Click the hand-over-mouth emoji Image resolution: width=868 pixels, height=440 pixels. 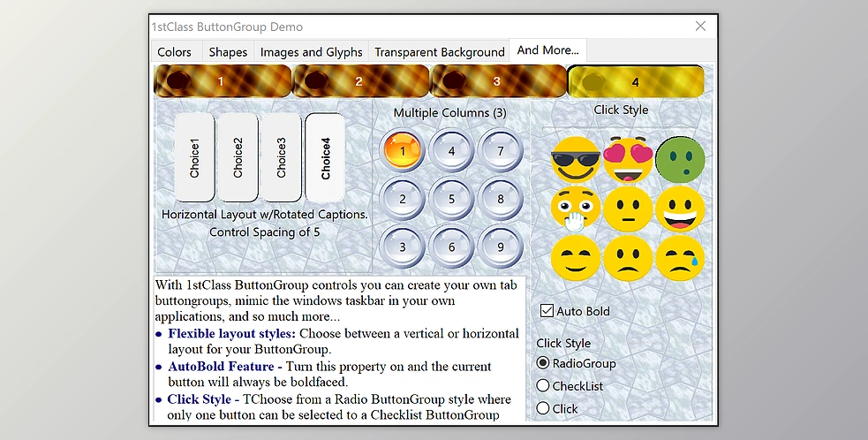pos(575,209)
